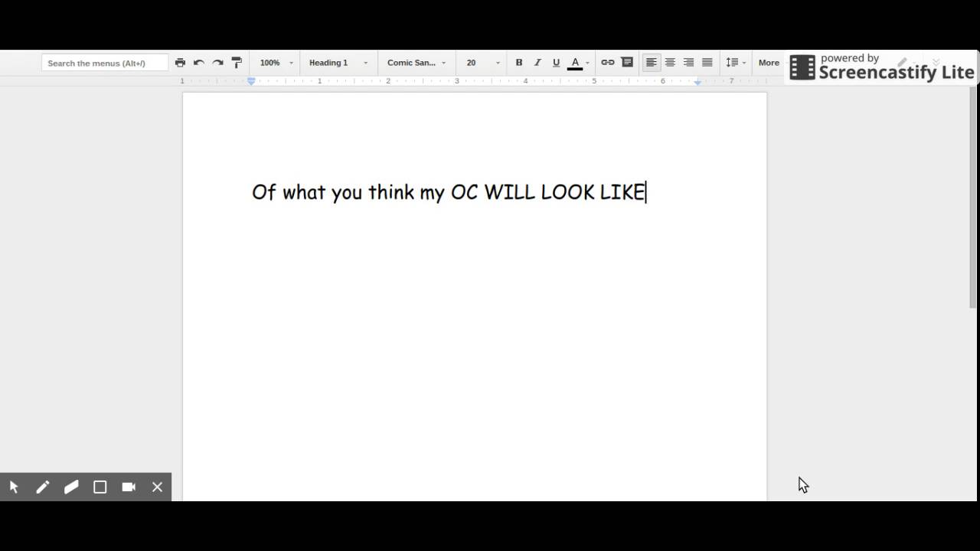Click the right indent marker on ruler
This screenshot has height=551, width=980.
[697, 81]
